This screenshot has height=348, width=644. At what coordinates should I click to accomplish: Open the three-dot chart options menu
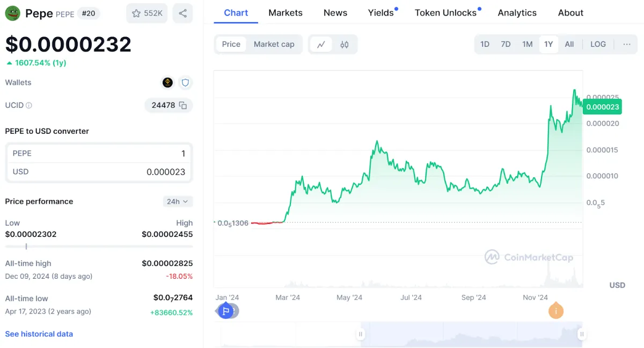627,45
